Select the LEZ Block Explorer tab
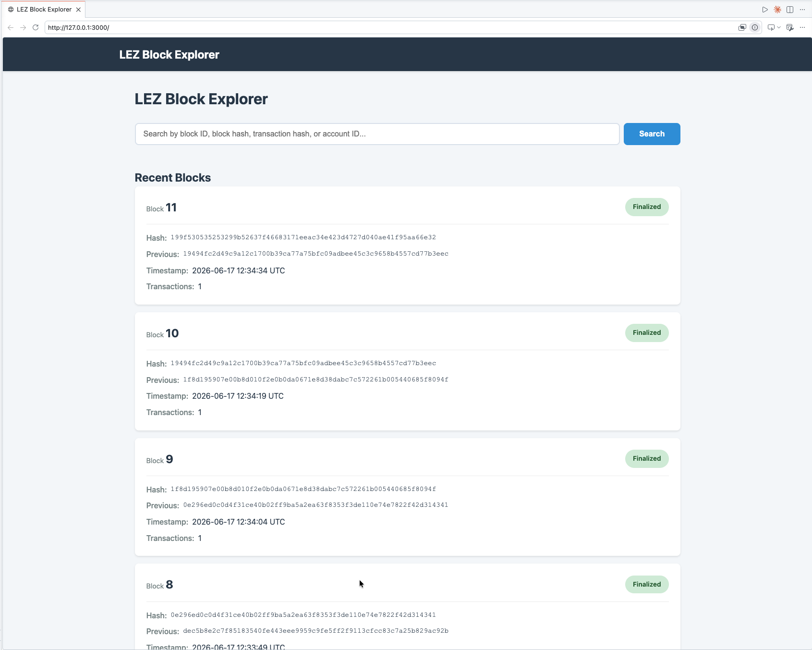Image resolution: width=812 pixels, height=650 pixels. coord(44,10)
